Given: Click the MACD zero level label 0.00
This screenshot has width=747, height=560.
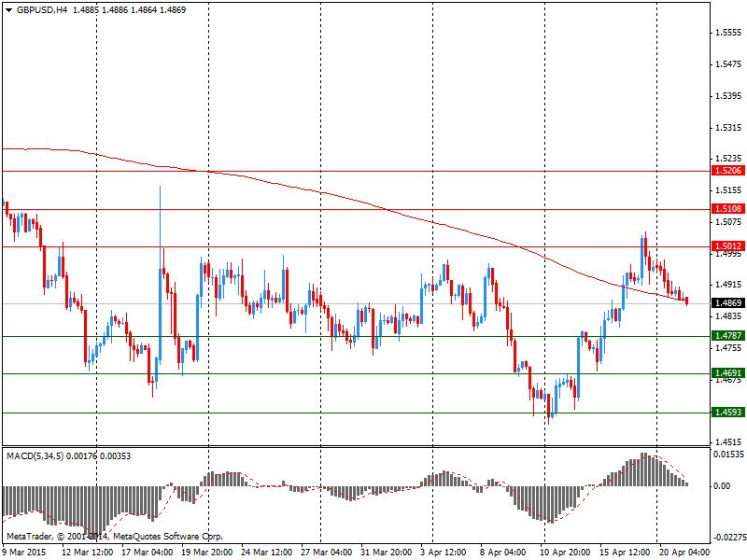Looking at the screenshot, I should coord(722,485).
